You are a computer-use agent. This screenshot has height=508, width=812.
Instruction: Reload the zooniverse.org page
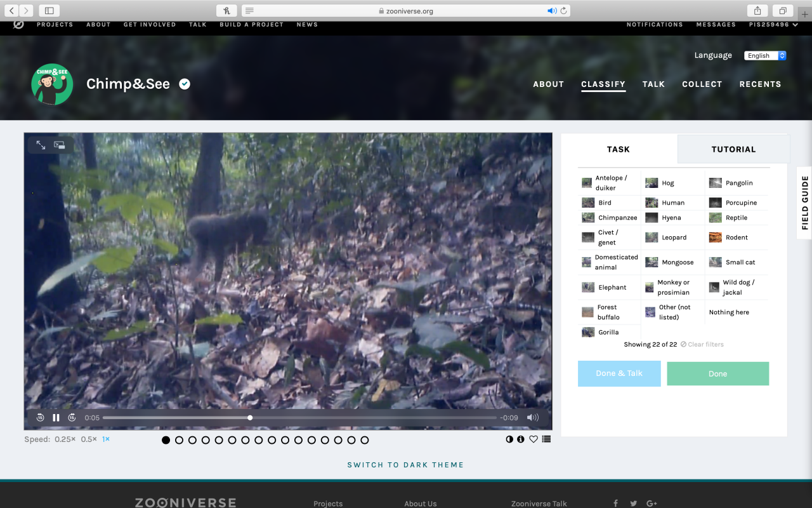coord(564,11)
